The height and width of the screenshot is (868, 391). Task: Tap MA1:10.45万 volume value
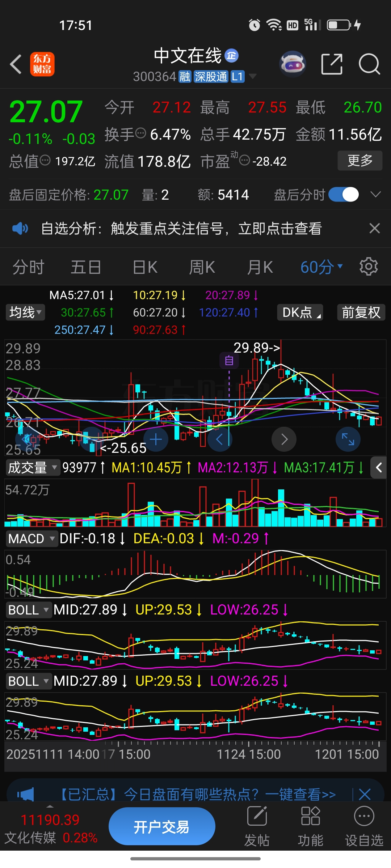point(151,468)
